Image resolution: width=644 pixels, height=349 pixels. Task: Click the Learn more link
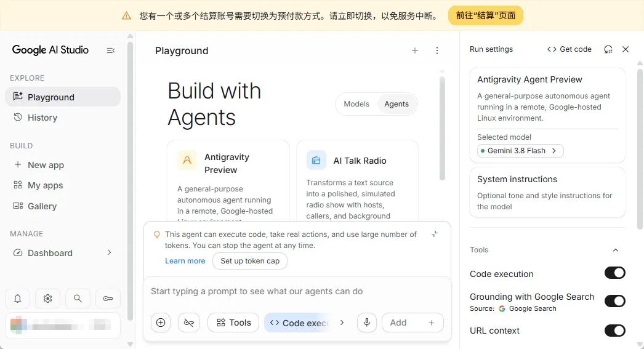click(x=185, y=261)
